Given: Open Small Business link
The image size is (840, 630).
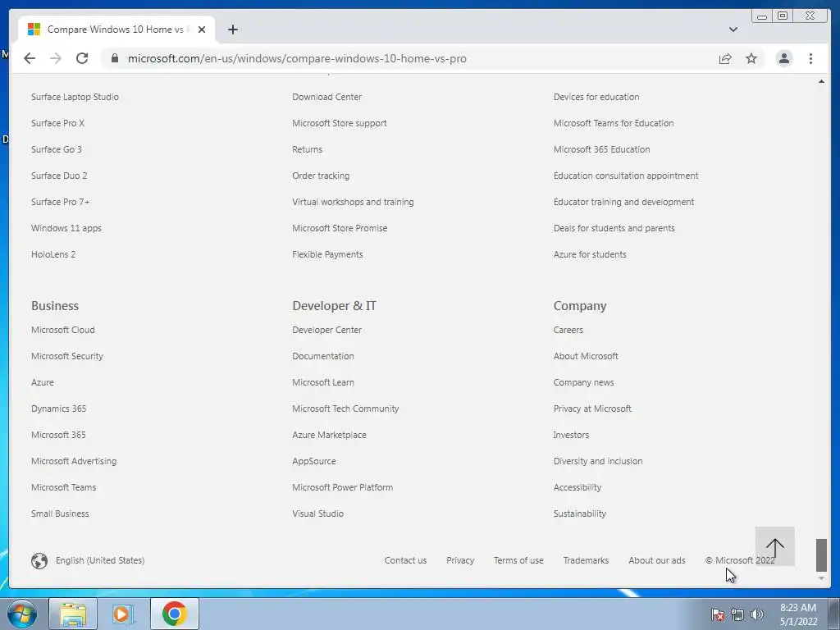Looking at the screenshot, I should point(60,514).
